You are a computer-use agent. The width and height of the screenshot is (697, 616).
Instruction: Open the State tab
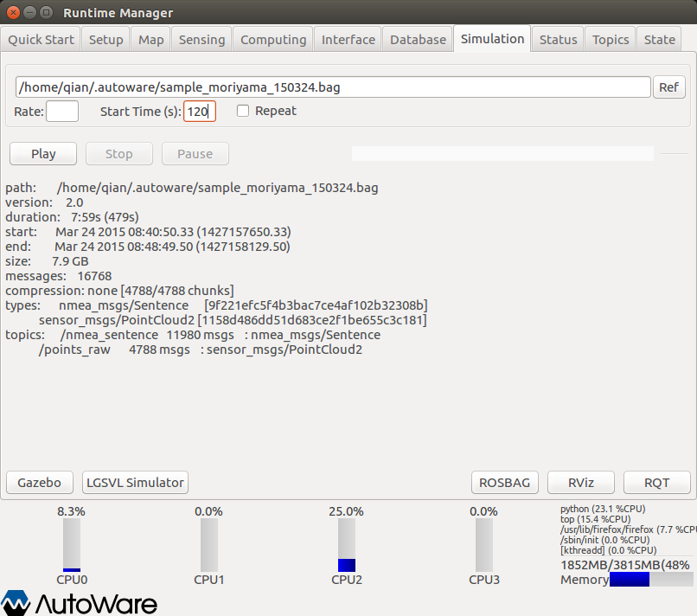coord(659,40)
